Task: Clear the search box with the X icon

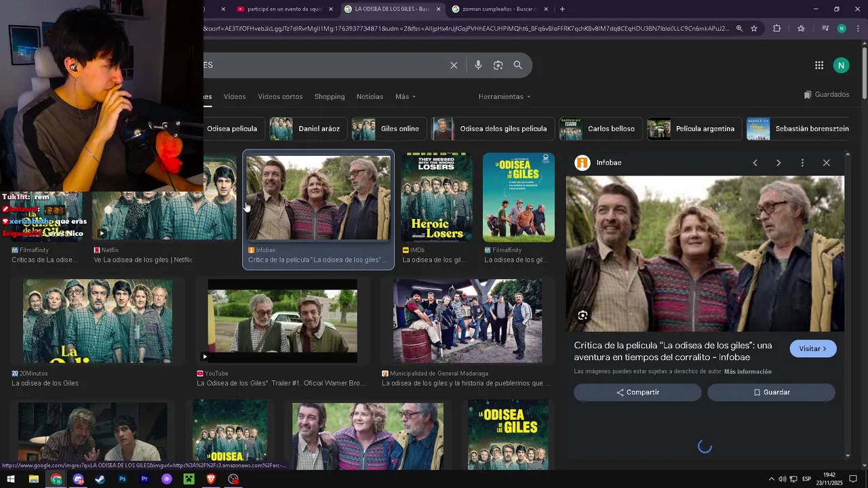Action: [454, 65]
